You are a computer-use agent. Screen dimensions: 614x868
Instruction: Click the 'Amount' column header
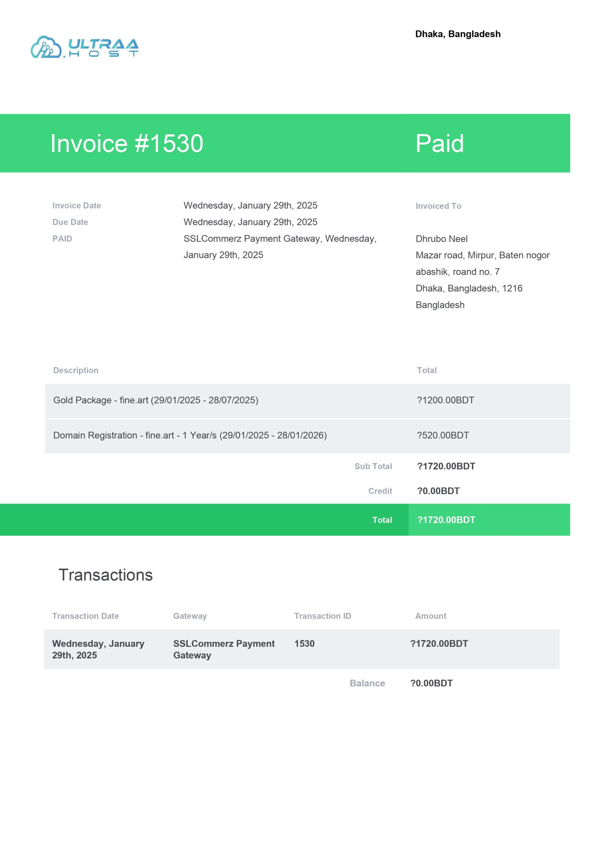pos(431,616)
